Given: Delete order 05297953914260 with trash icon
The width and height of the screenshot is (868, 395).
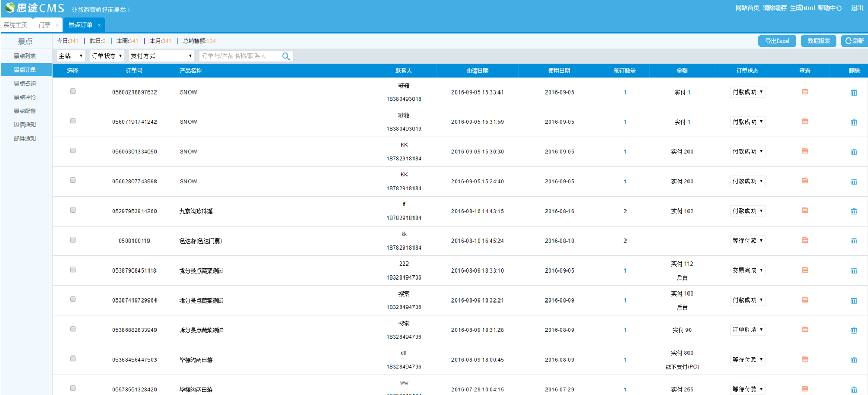Looking at the screenshot, I should (854, 211).
